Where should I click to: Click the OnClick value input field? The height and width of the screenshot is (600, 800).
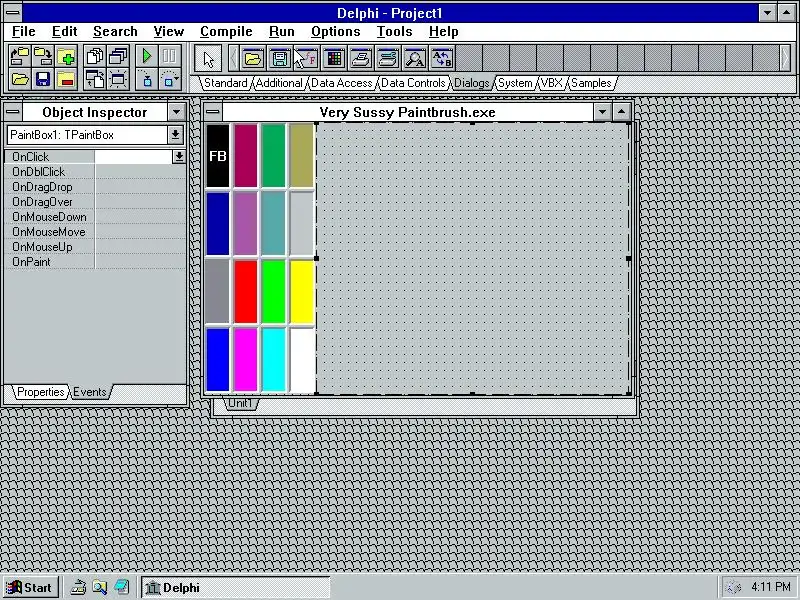click(134, 157)
